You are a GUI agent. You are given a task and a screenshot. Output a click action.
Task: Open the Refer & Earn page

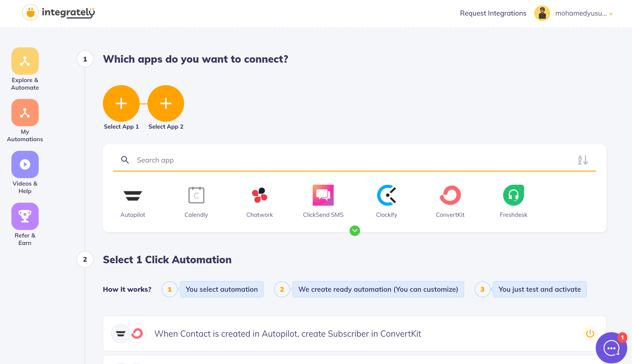pyautogui.click(x=25, y=225)
